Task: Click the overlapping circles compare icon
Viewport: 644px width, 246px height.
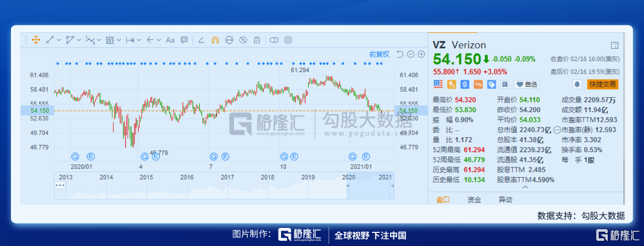Action: (274, 40)
